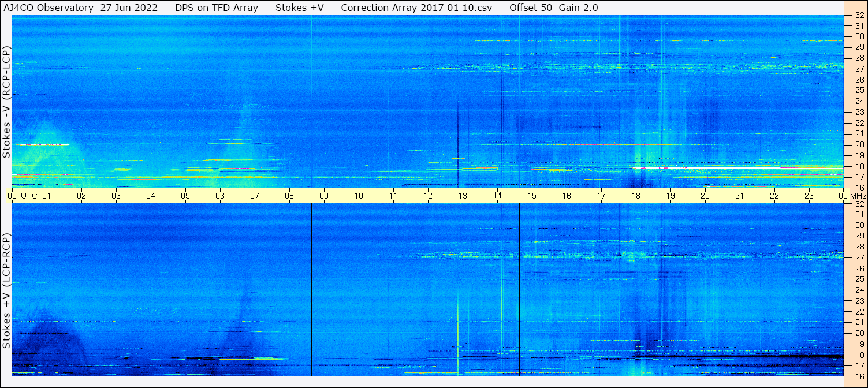Click the 22 MHz tick of lower +V panel
Image resolution: width=868 pixels, height=388 pixels.
pyautogui.click(x=859, y=311)
